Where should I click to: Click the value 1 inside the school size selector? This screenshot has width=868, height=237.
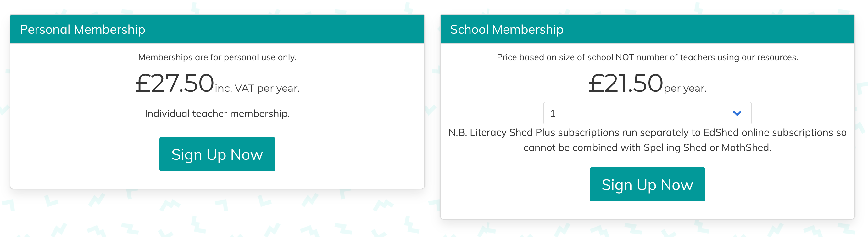pos(553,113)
